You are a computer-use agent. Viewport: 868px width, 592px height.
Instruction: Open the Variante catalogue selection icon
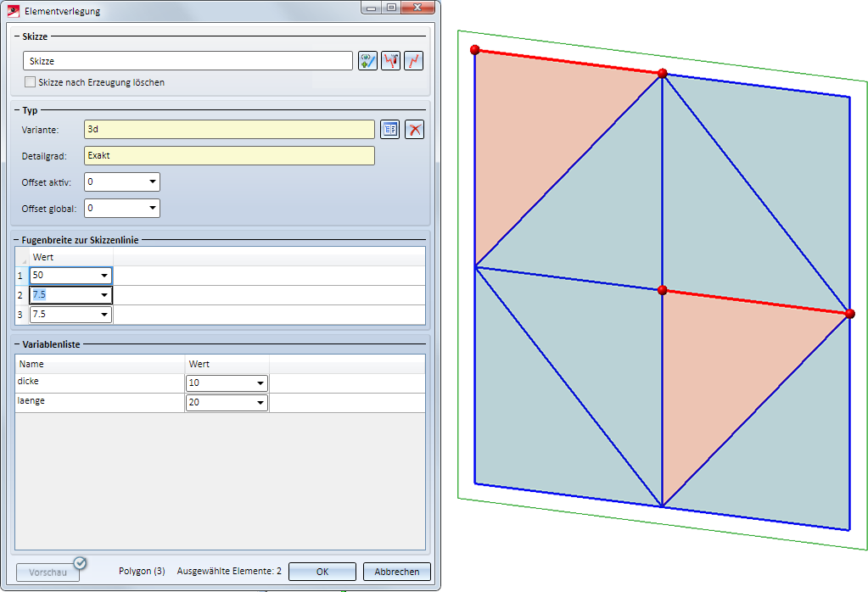(389, 130)
